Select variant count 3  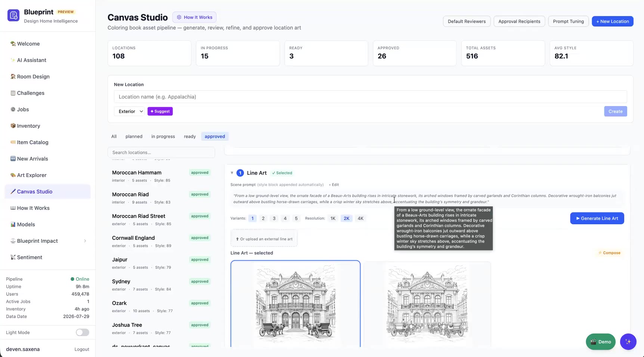[274, 218]
